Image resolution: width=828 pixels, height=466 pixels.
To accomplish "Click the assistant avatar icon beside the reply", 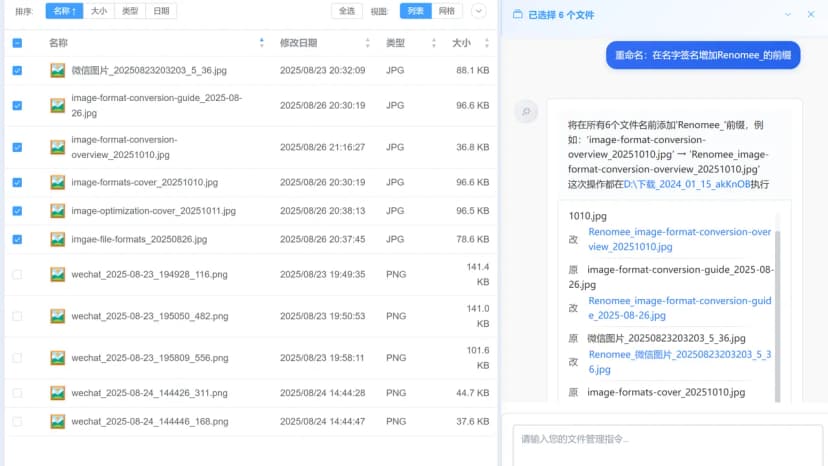I will [x=526, y=112].
